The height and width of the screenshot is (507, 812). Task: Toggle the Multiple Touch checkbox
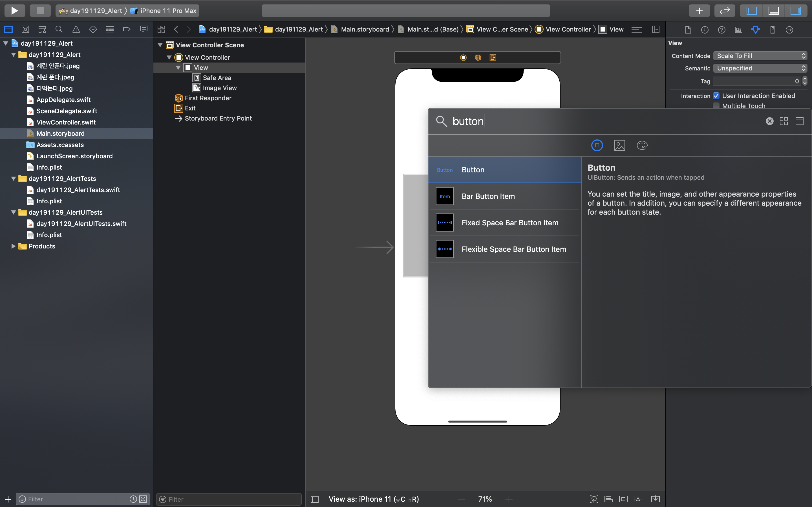click(x=716, y=106)
